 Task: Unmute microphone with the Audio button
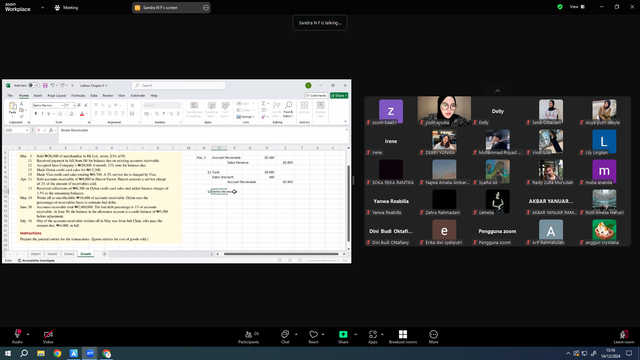[x=17, y=337]
